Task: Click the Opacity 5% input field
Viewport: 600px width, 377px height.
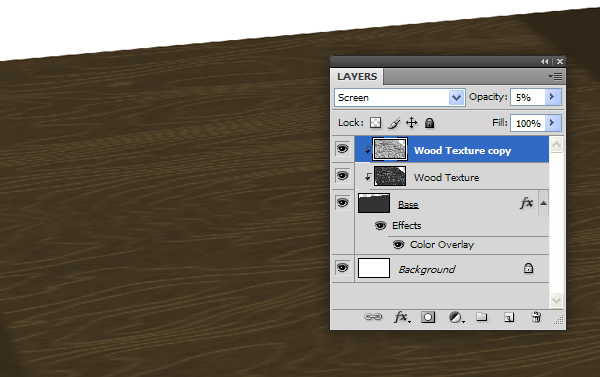Action: (x=528, y=97)
